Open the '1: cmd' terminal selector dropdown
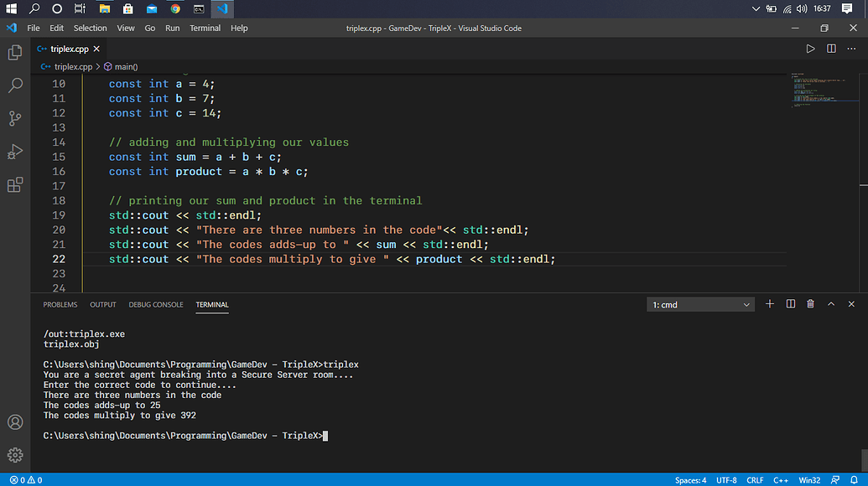 coord(701,305)
